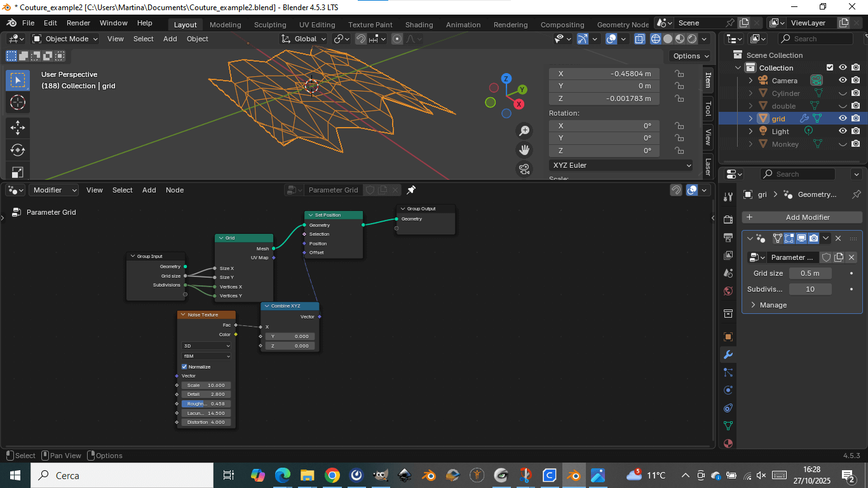
Task: Click the pin icon in node editor header
Action: [411, 190]
